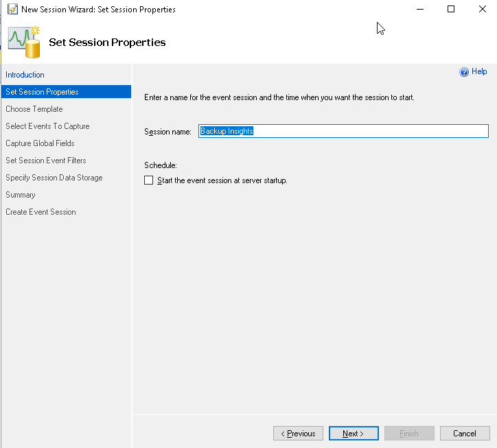Click the Session name text field

tap(343, 131)
